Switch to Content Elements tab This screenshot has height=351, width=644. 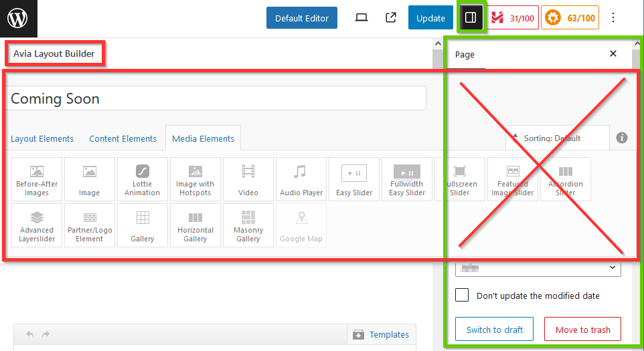click(x=123, y=138)
